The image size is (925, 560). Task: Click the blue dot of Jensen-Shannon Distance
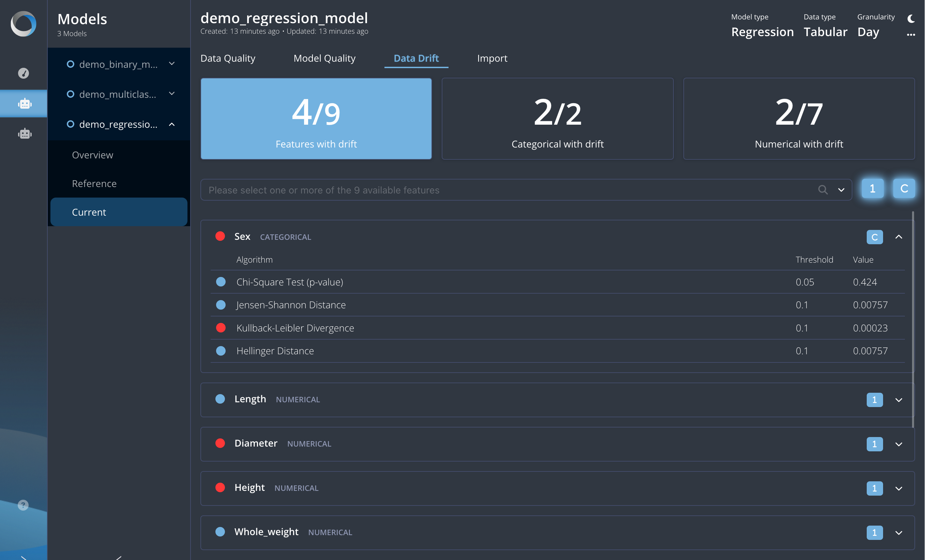click(x=221, y=305)
